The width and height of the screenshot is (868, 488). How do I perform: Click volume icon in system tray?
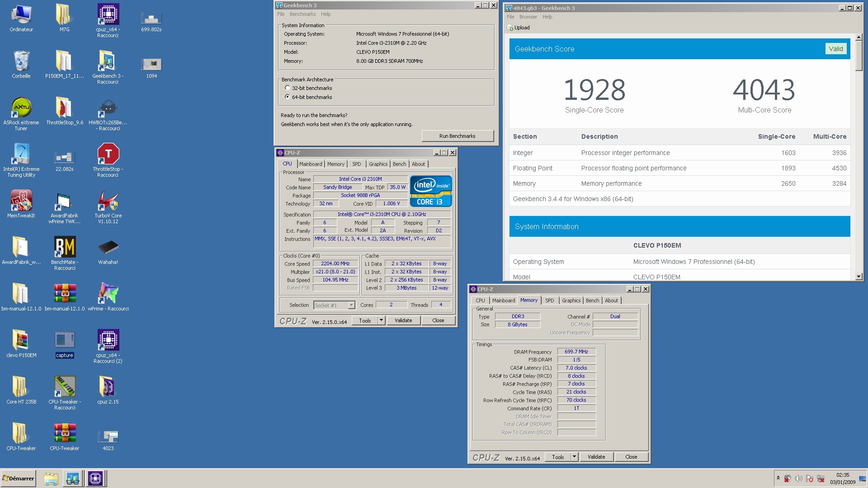(x=798, y=479)
